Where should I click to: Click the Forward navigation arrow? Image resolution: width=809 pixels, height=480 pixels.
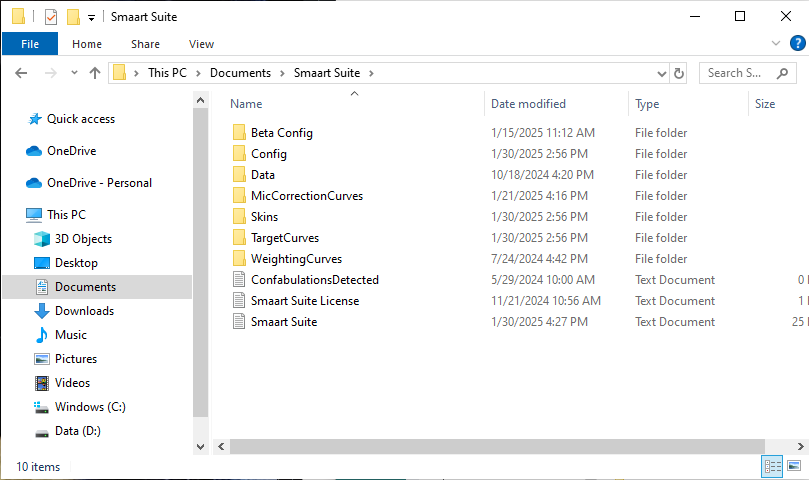51,73
